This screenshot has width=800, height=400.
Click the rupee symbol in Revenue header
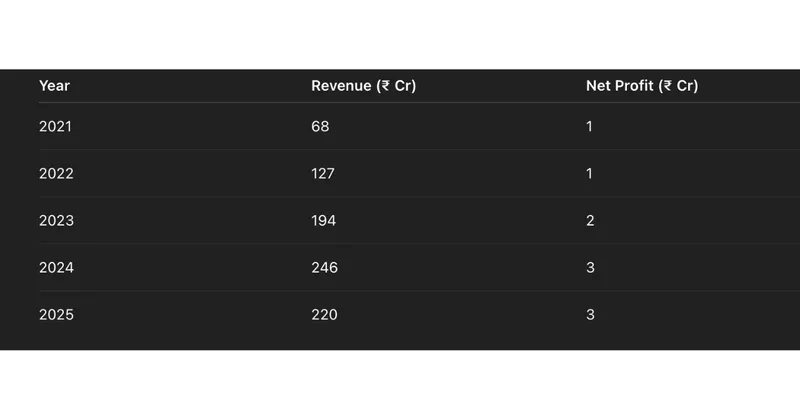386,86
